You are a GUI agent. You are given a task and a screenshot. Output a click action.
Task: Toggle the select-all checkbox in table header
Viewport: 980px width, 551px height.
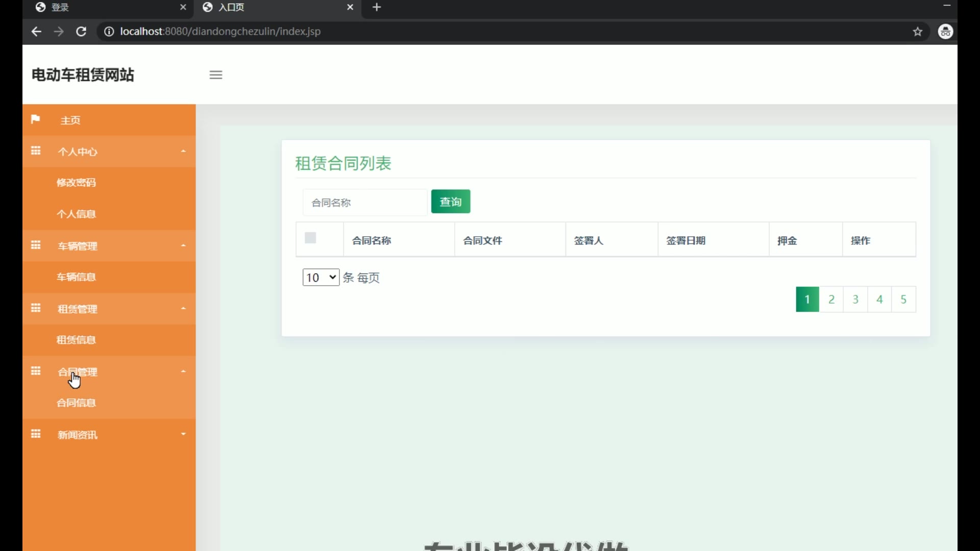pyautogui.click(x=310, y=238)
